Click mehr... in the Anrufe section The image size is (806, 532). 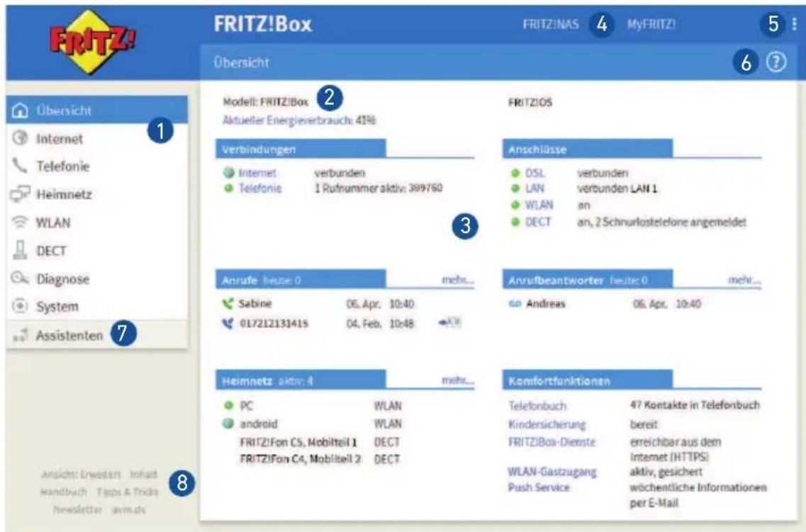point(457,280)
